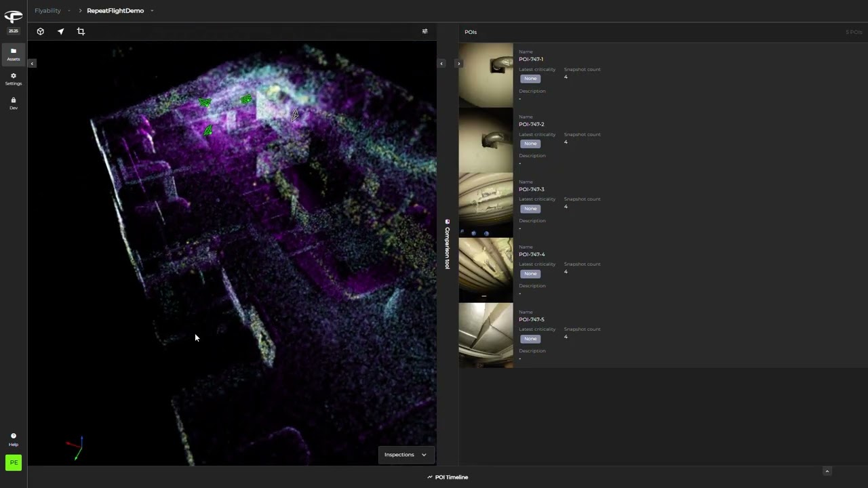
Task: Click the None criticality badge for POI-747-4
Action: click(530, 274)
